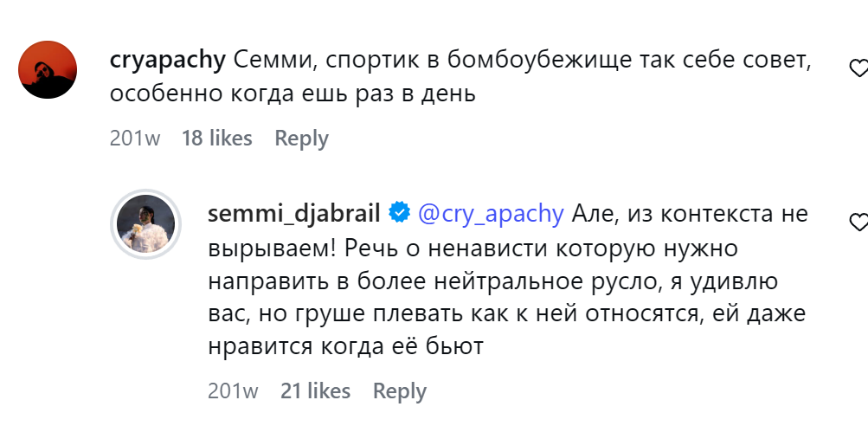Open the semmi_djabrail username profile link
Image resolution: width=868 pixels, height=426 pixels.
click(x=296, y=212)
